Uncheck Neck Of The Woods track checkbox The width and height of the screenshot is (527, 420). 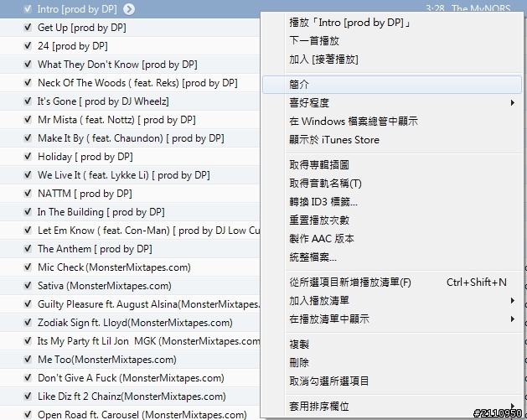28,83
